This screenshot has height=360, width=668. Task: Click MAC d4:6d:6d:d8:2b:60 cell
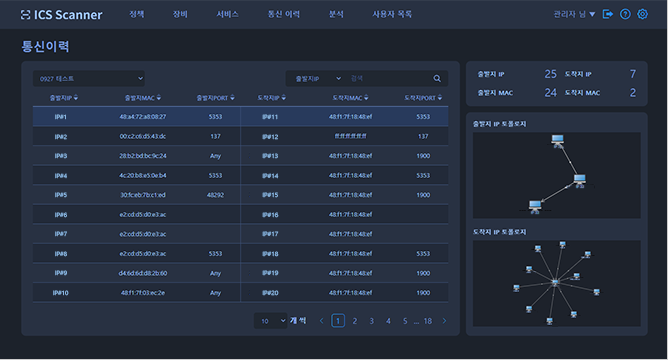click(143, 273)
